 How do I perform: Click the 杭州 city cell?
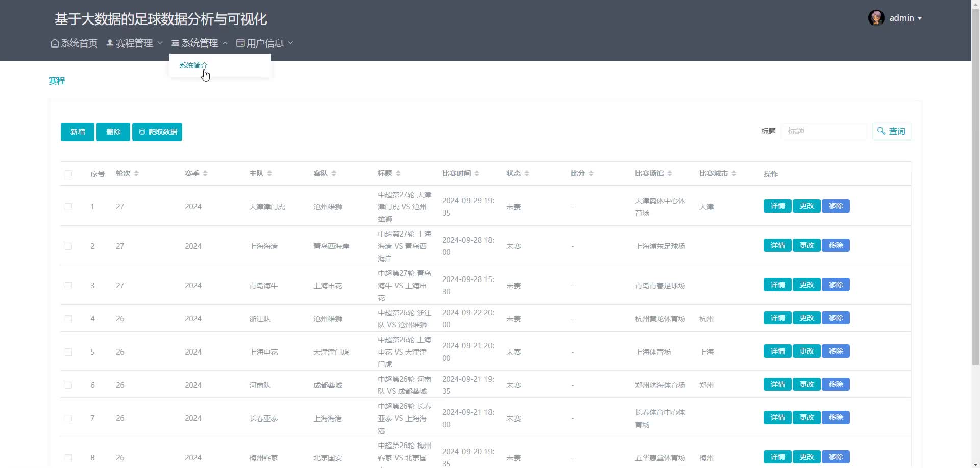[x=706, y=319]
